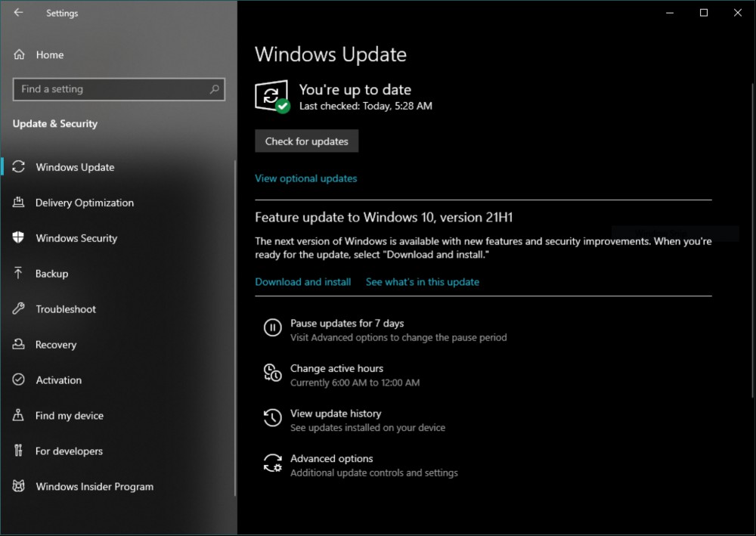The width and height of the screenshot is (756, 536).
Task: Click "Additional update controls and settings" text
Action: tap(374, 472)
